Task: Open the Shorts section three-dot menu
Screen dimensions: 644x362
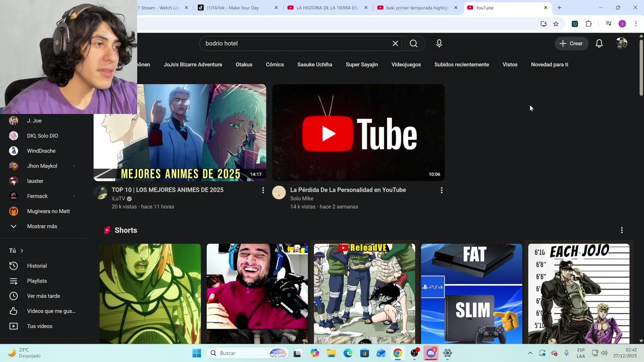Action: (622, 230)
